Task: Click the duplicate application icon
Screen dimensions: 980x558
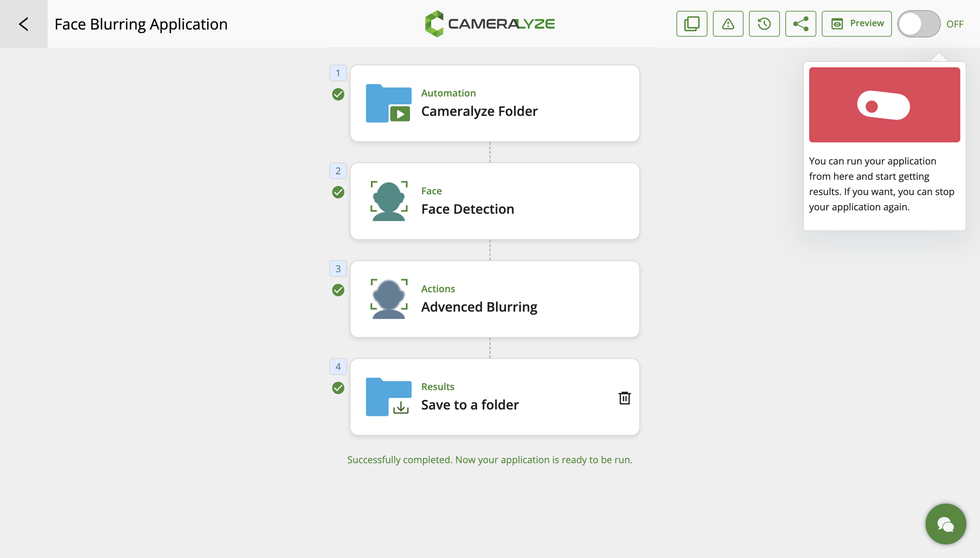Action: click(x=692, y=24)
